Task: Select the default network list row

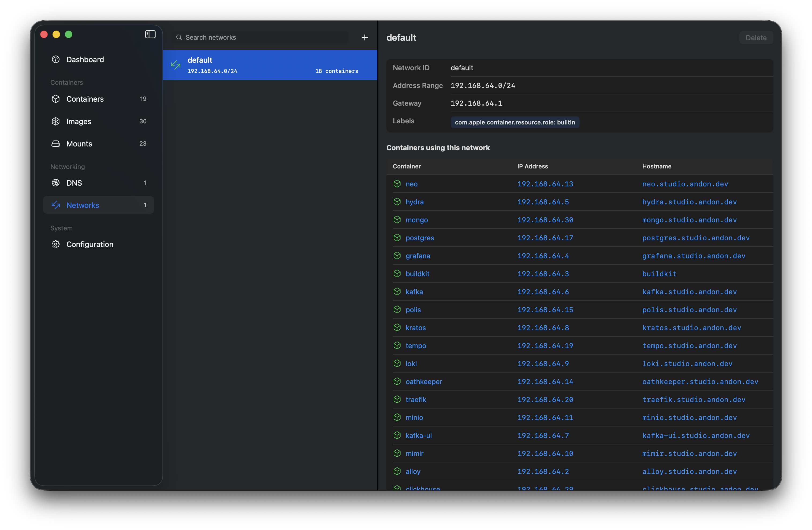Action: (x=270, y=65)
